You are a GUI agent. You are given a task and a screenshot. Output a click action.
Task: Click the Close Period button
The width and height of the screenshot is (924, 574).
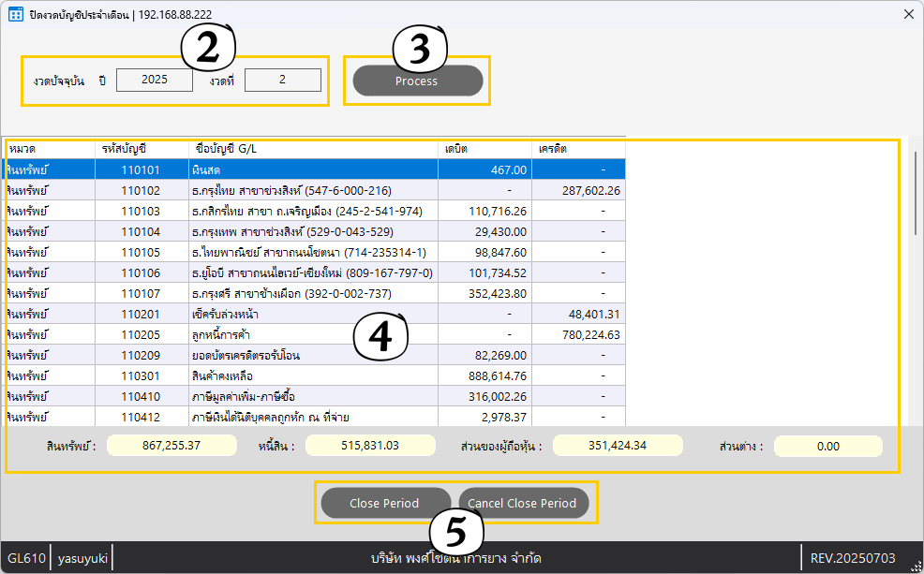tap(385, 503)
